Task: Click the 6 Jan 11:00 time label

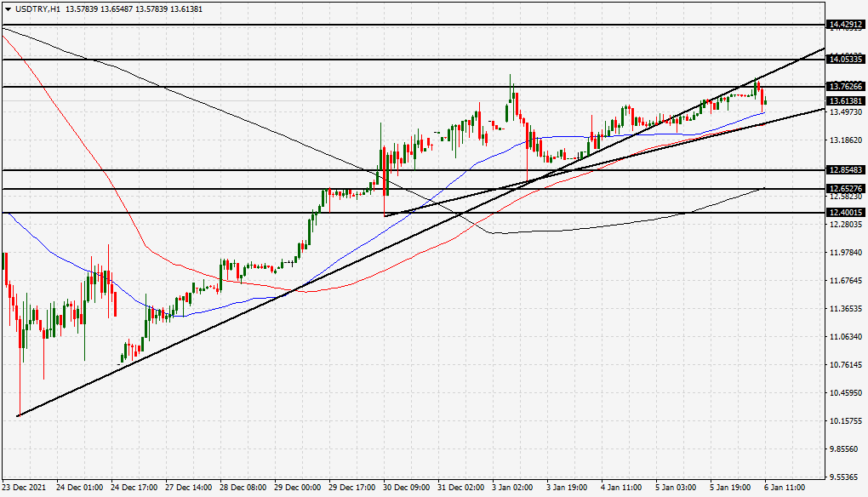Action: coord(785,488)
